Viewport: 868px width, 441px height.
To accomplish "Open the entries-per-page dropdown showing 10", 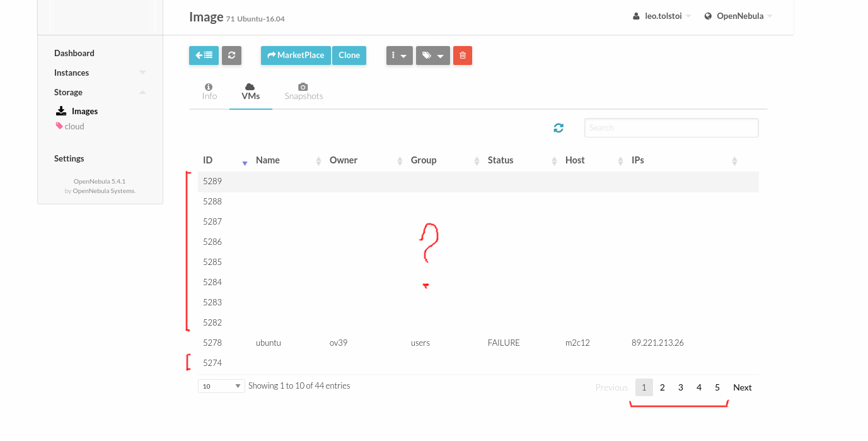I will (x=221, y=385).
